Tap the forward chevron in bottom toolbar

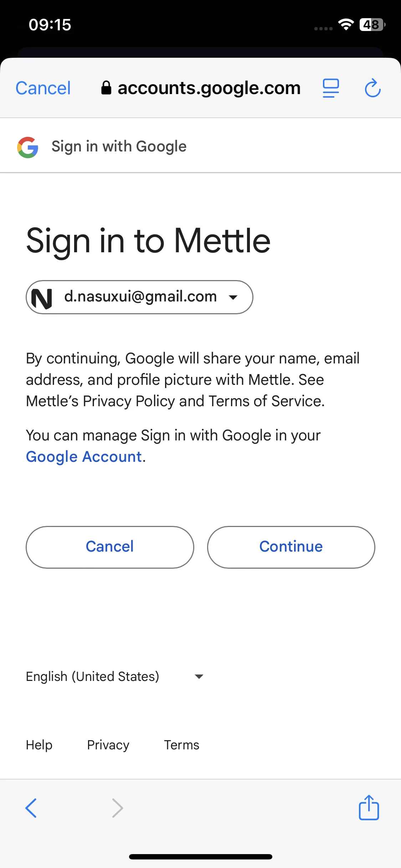point(117,808)
